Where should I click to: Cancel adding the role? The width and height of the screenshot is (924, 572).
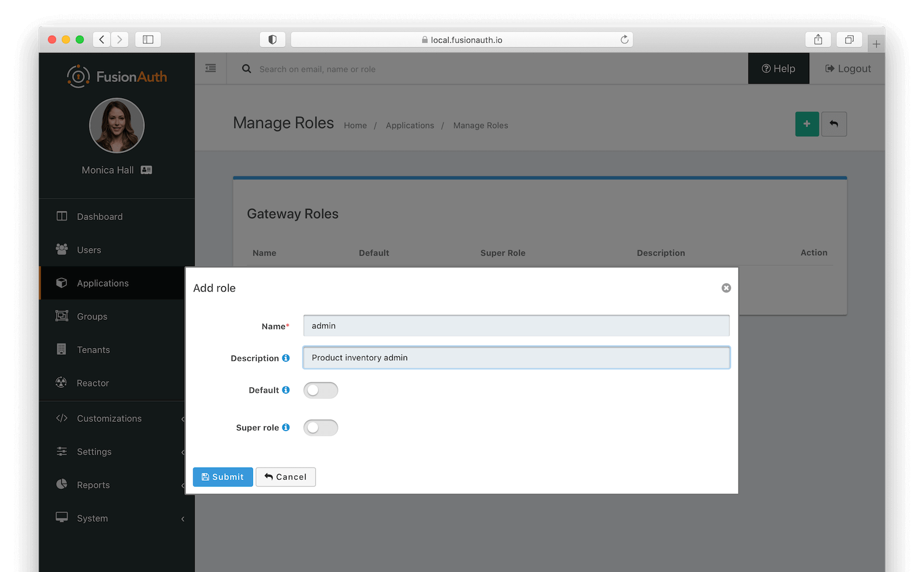click(x=286, y=477)
